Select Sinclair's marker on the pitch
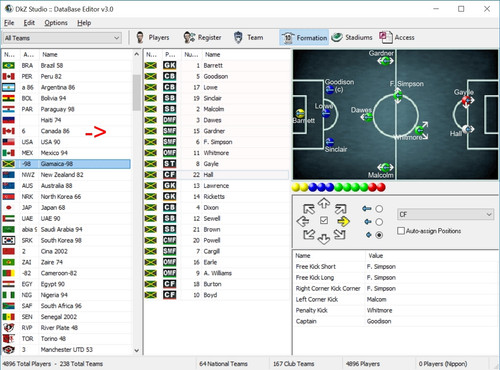500x370 pixels. click(330, 142)
